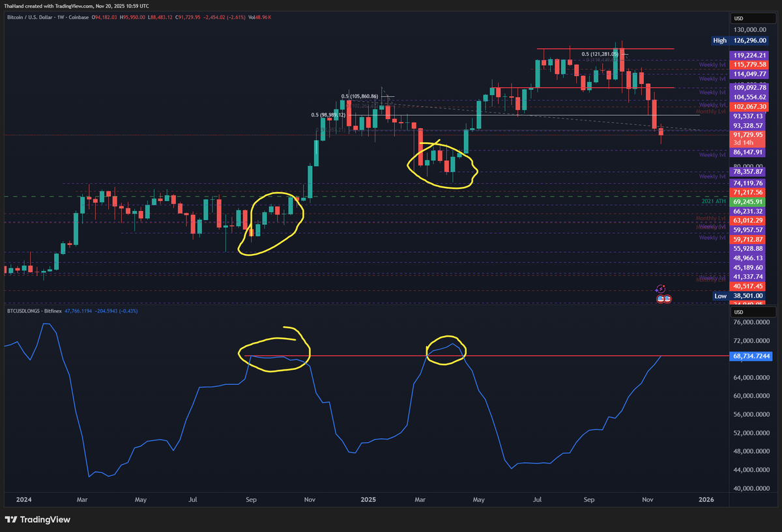Viewport: 782px width, 532px height.
Task: Click the 55,928.88 price level label
Action: [748, 249]
